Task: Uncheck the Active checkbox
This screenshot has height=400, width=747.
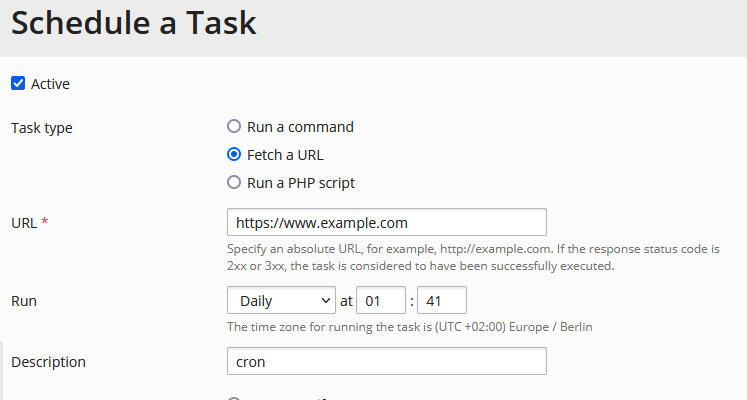Action: coord(18,83)
